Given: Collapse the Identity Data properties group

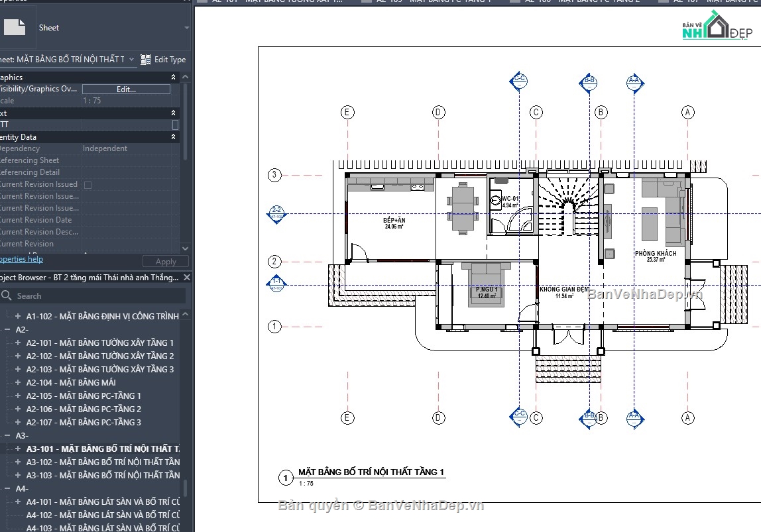Looking at the screenshot, I should click(173, 136).
